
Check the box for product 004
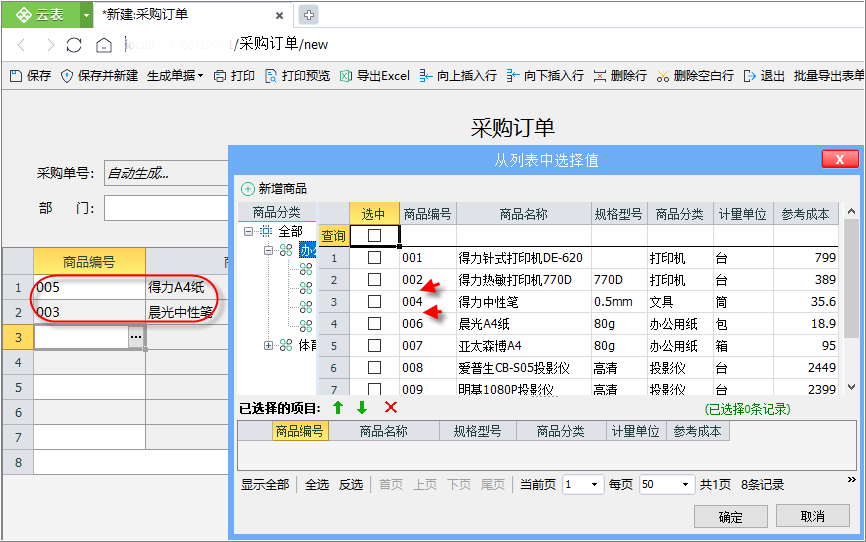pyautogui.click(x=374, y=302)
